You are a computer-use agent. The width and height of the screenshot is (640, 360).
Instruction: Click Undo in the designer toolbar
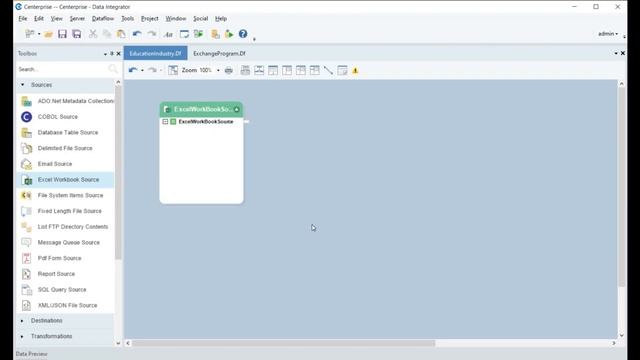click(133, 70)
